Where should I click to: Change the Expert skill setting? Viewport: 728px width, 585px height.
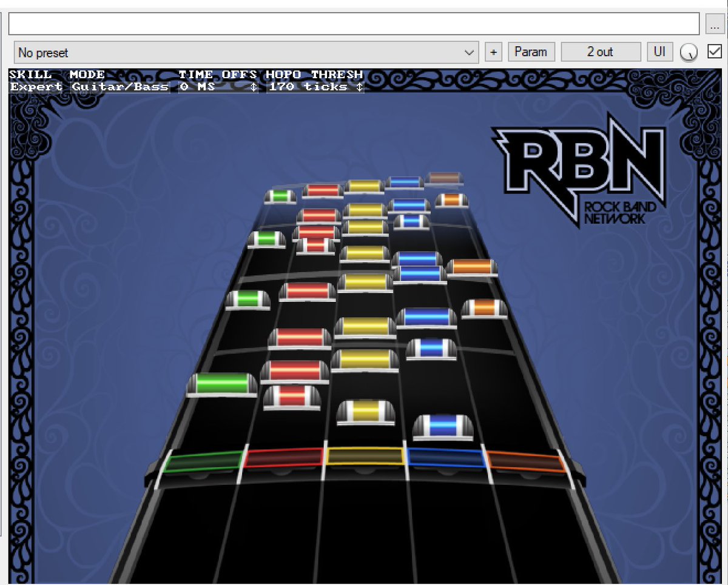[x=36, y=87]
